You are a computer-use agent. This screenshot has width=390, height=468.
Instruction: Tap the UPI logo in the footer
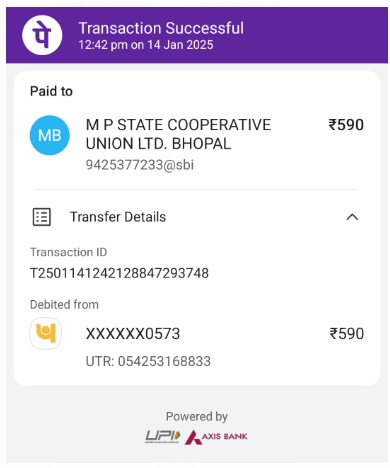(x=163, y=437)
